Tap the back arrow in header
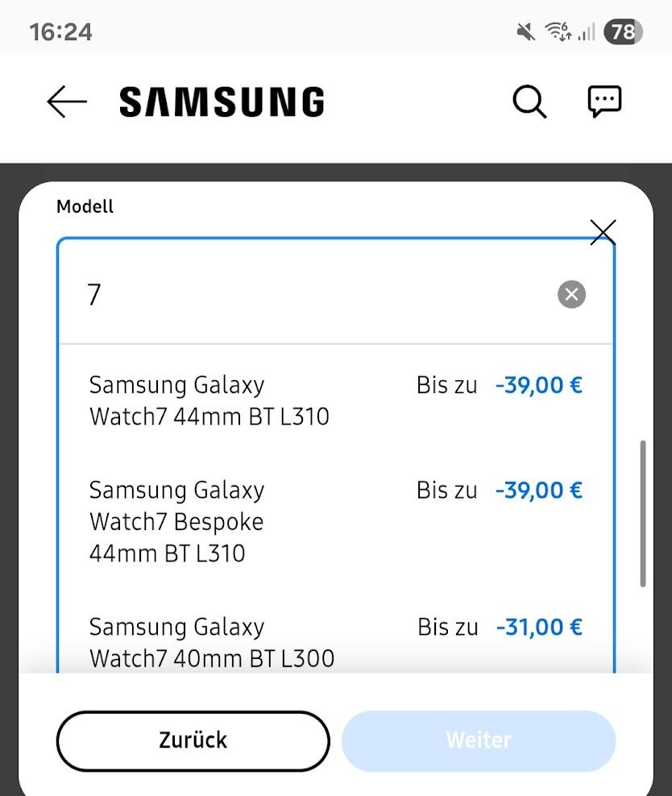The image size is (672, 796). [66, 102]
